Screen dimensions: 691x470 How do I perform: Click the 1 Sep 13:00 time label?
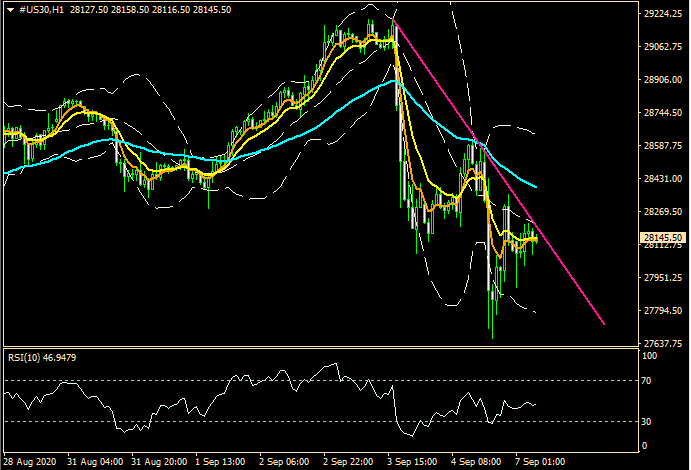(220, 463)
